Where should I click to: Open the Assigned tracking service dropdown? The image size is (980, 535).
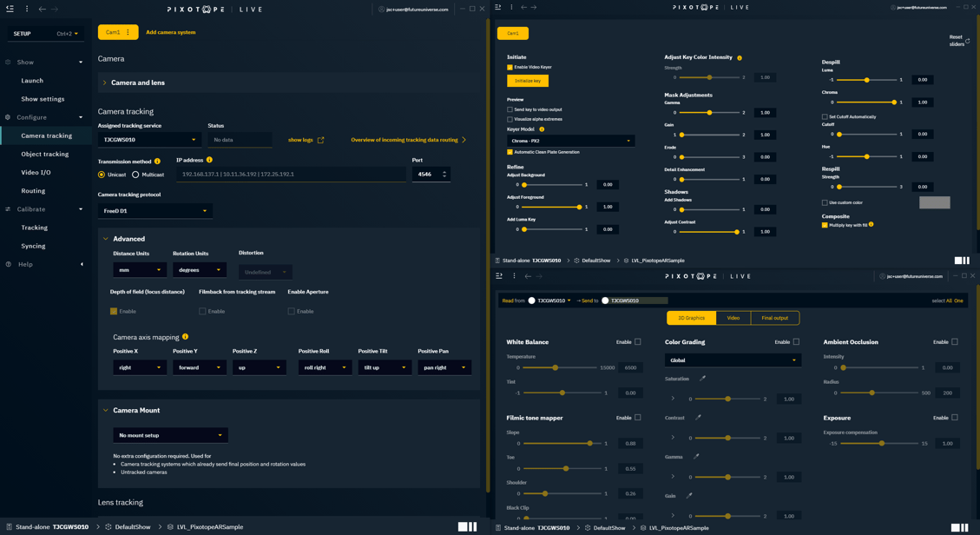pyautogui.click(x=149, y=140)
